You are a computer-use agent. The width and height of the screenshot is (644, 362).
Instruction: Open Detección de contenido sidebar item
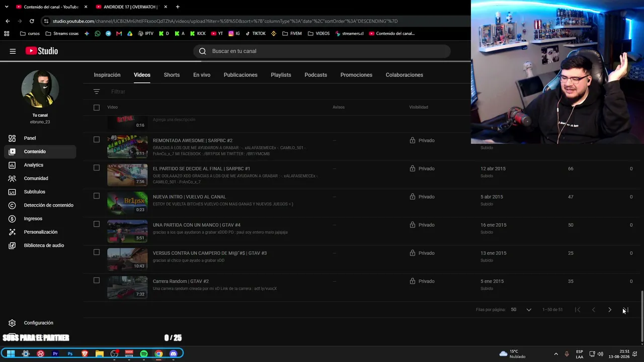click(40, 205)
